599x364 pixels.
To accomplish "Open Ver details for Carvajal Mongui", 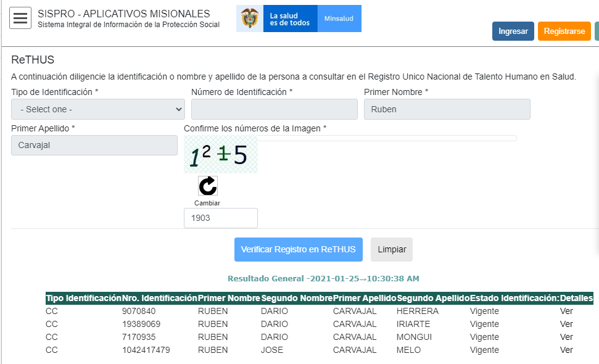I will (x=566, y=337).
